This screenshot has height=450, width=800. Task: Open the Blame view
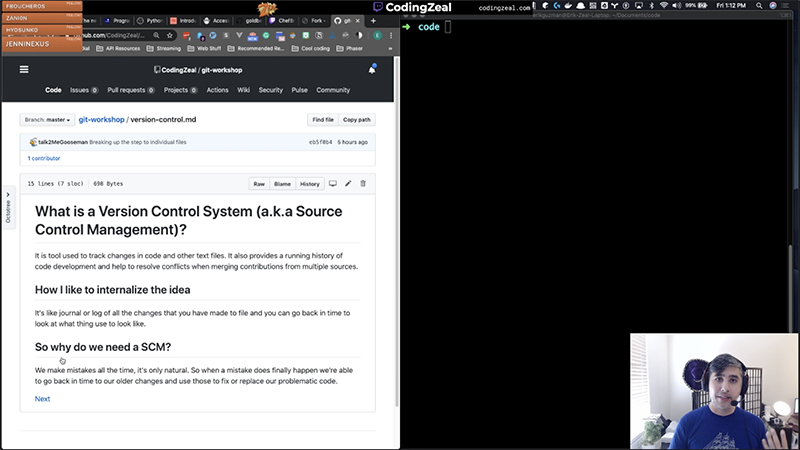click(282, 184)
